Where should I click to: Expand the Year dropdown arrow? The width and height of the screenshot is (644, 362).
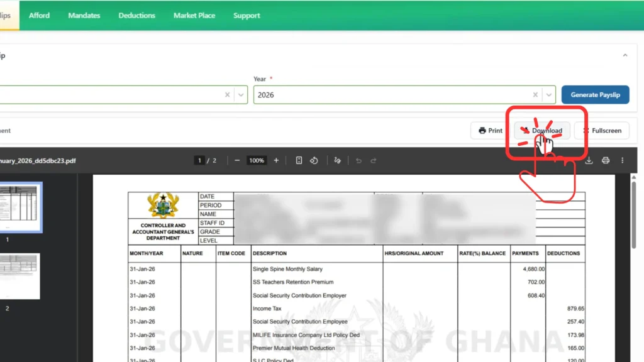[548, 95]
